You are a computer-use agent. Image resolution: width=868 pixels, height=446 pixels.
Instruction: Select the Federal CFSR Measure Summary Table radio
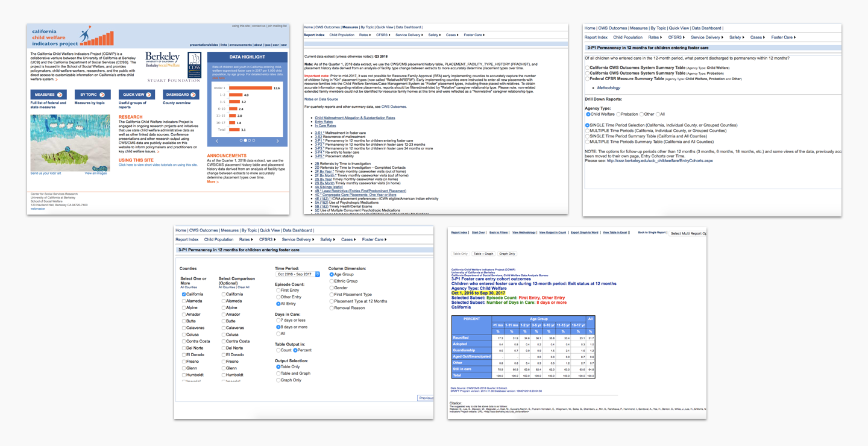pos(587,79)
